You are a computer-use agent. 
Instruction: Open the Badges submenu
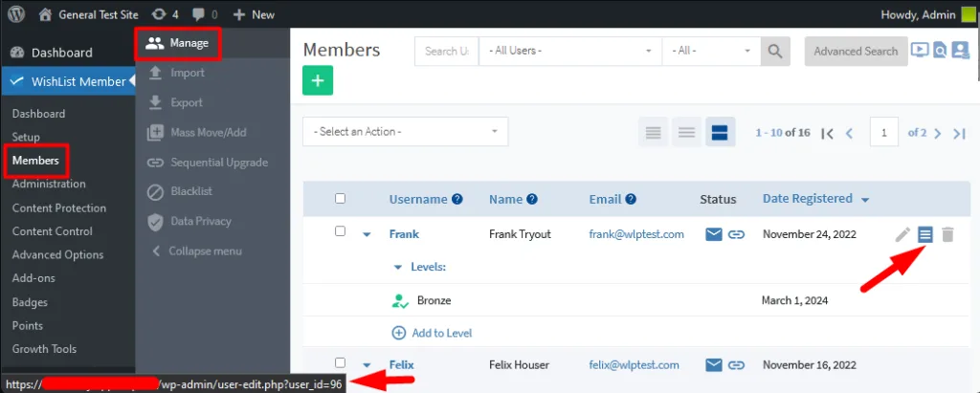30,302
